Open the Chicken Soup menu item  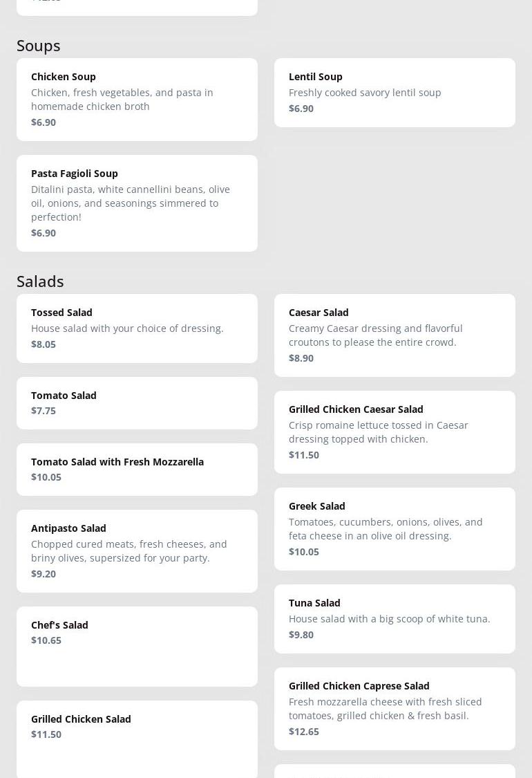137,99
